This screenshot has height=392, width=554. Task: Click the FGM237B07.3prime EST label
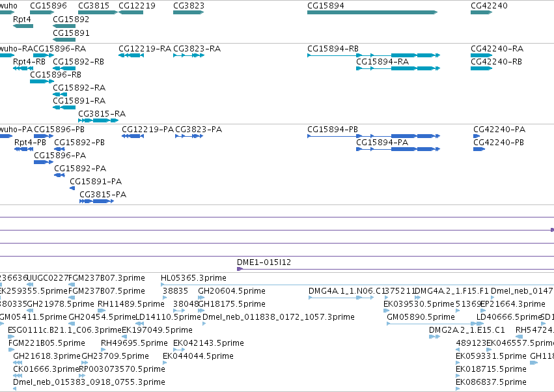click(x=107, y=278)
